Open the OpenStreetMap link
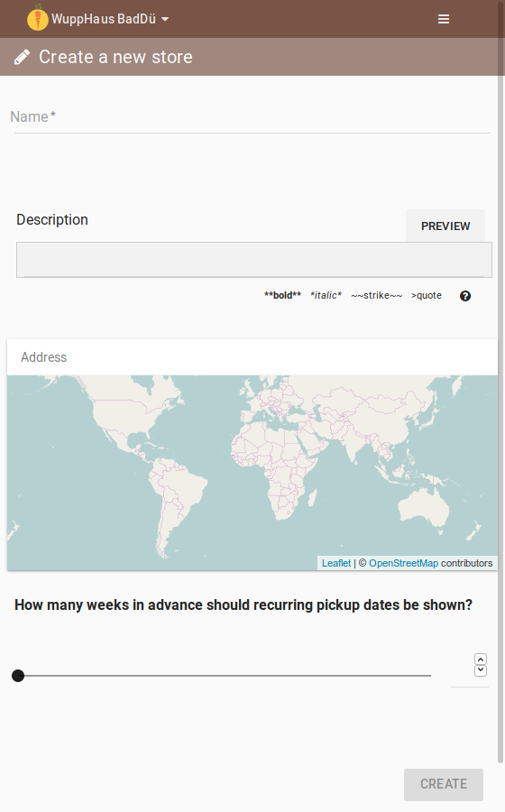 point(404,563)
